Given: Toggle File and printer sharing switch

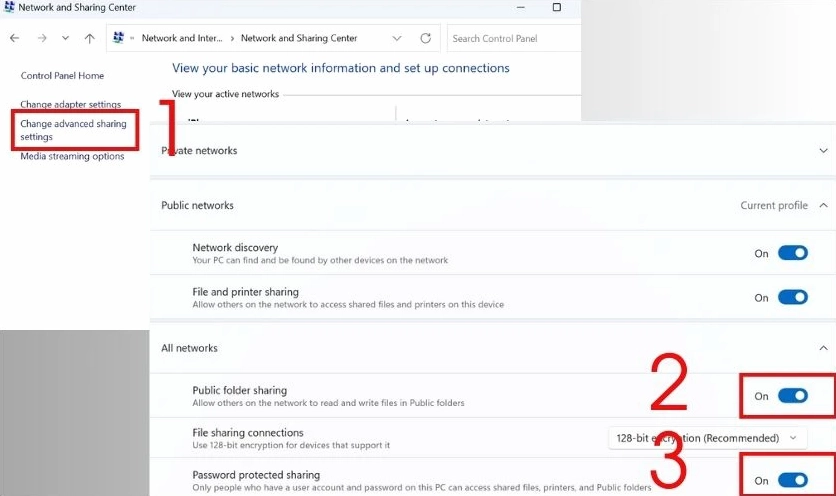Looking at the screenshot, I should click(793, 297).
